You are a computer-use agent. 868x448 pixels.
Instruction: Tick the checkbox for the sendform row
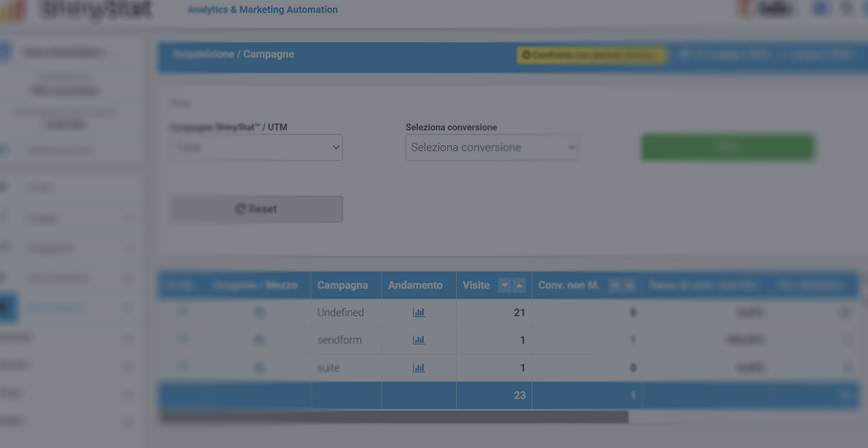[x=183, y=339]
